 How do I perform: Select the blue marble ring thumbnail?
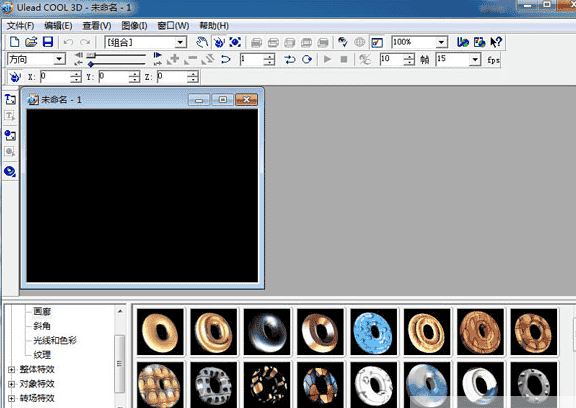(x=374, y=332)
